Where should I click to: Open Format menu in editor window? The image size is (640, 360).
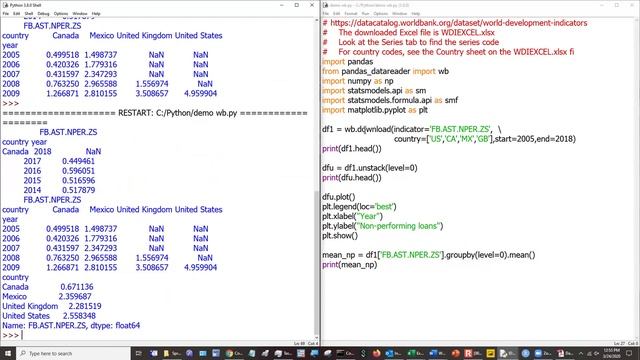[351, 13]
